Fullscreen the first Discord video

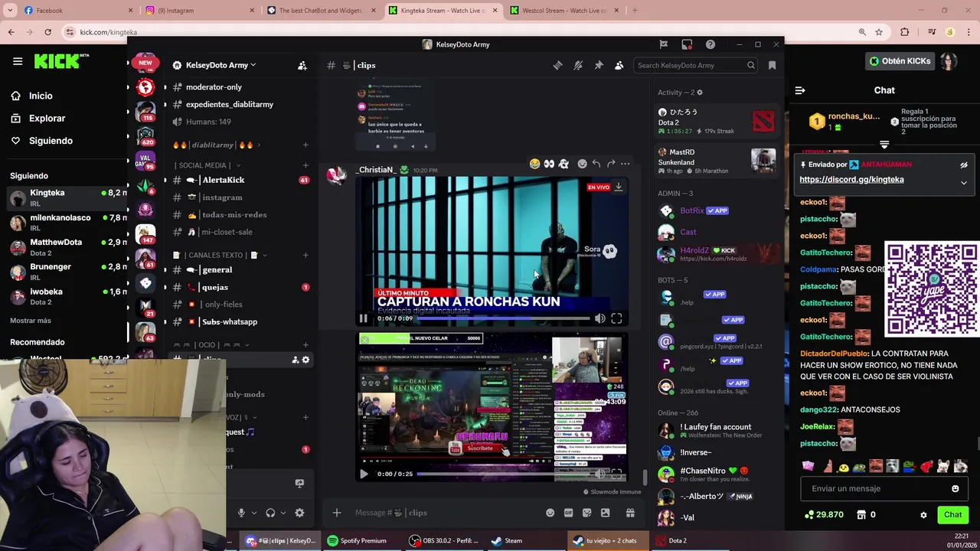pos(616,318)
